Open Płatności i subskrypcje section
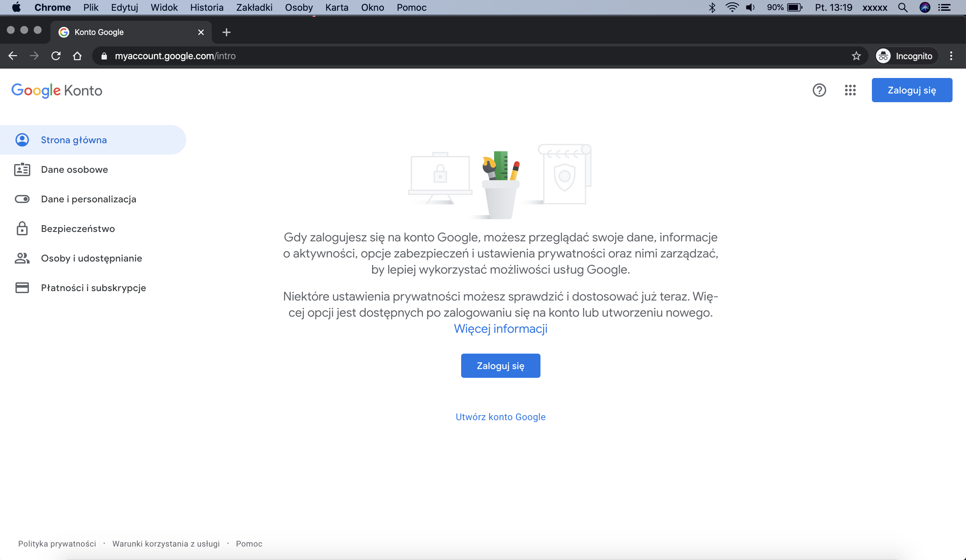This screenshot has width=966, height=560. pos(93,287)
